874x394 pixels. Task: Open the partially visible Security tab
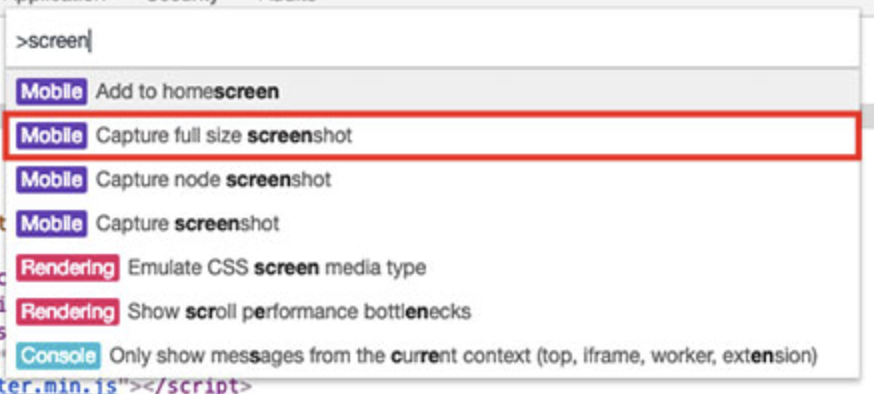181,2
